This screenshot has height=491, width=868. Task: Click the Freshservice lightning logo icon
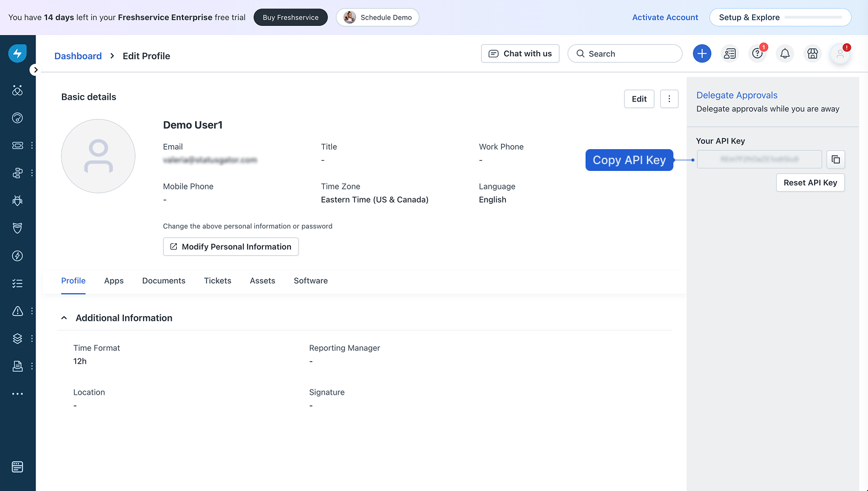tap(17, 53)
